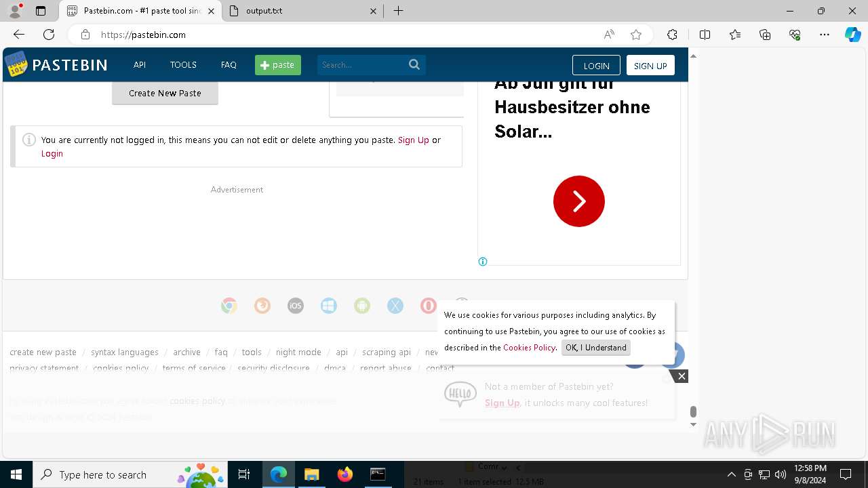Click the taskbar search box
868x488 pixels.
click(x=130, y=474)
